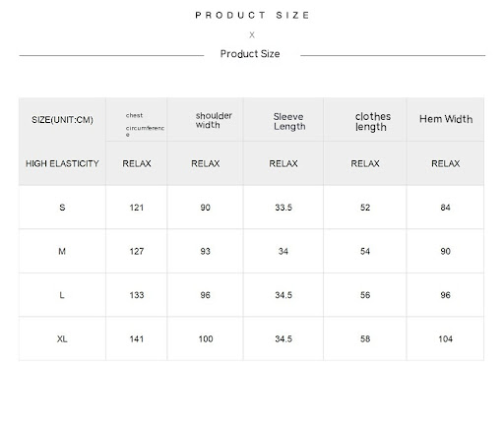Select the Hem Width column header
This screenshot has height=425, width=504.
tap(446, 119)
